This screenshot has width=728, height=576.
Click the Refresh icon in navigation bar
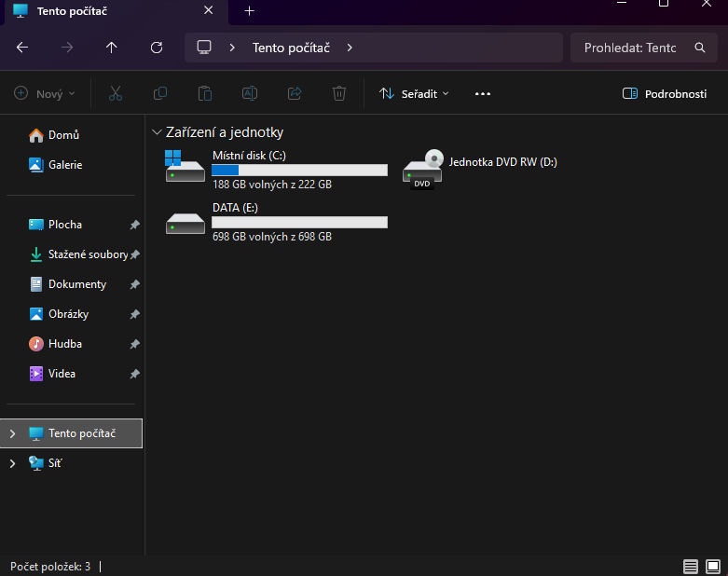157,48
